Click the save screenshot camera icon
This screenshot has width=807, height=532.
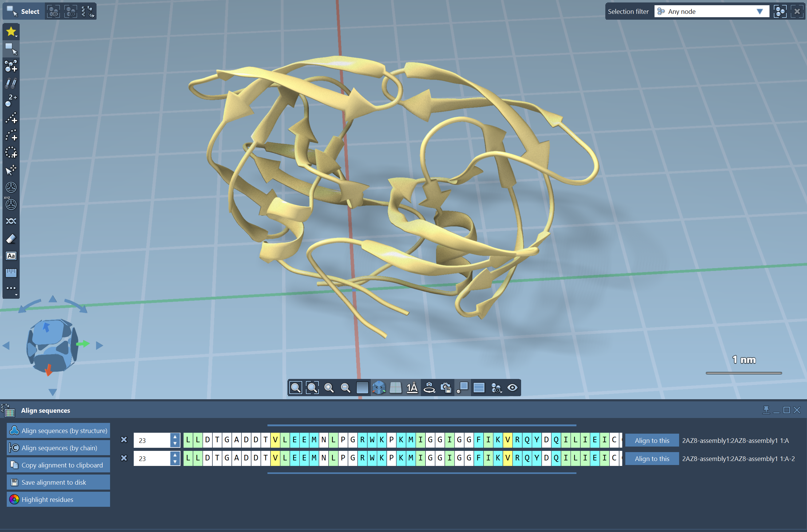coord(446,388)
